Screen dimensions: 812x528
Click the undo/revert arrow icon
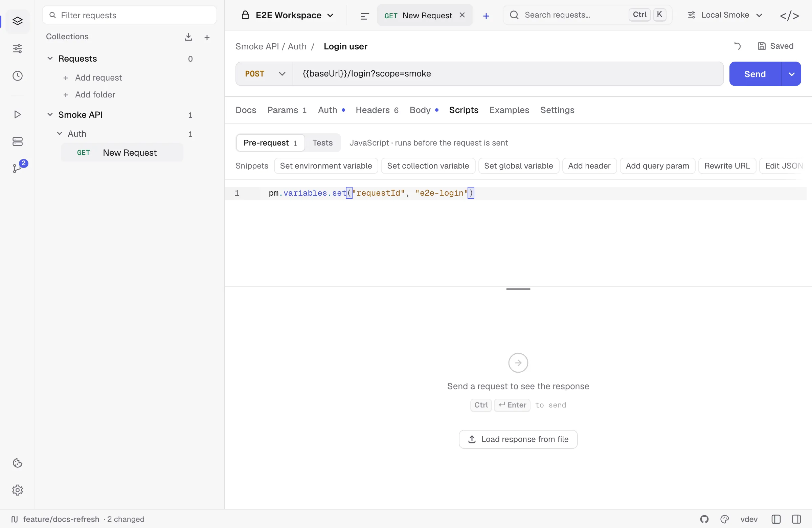click(x=737, y=46)
